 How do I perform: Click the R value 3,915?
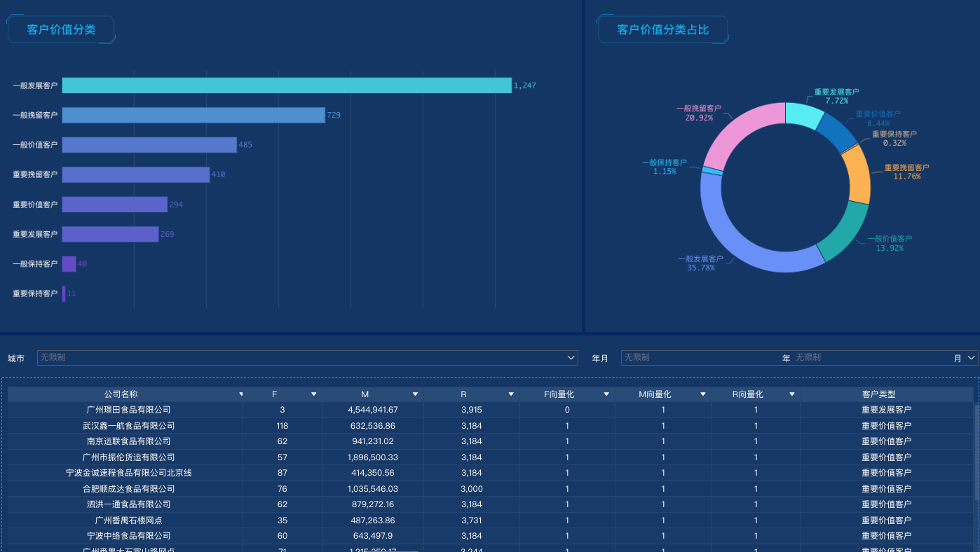coord(472,410)
